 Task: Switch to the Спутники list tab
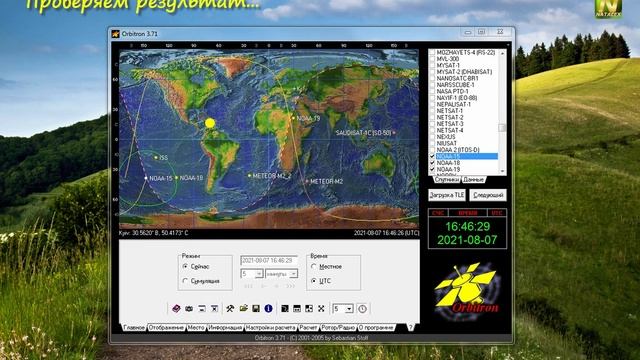tap(447, 179)
